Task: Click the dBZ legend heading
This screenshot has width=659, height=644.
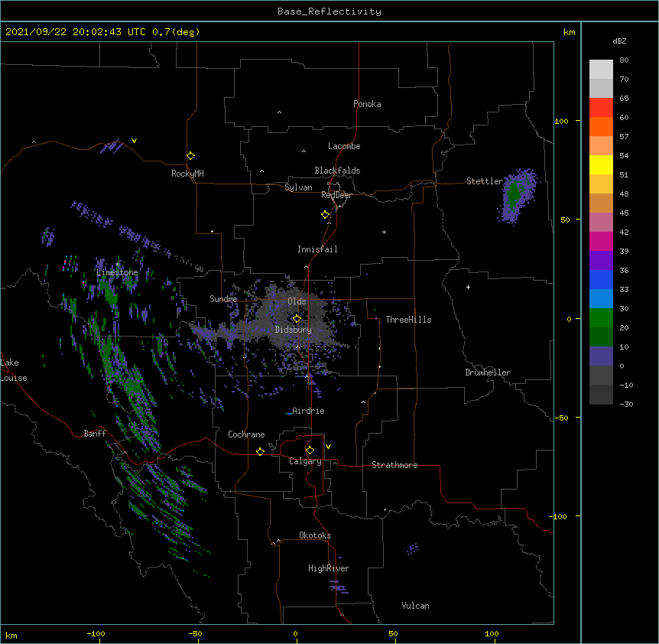Action: pyautogui.click(x=619, y=41)
